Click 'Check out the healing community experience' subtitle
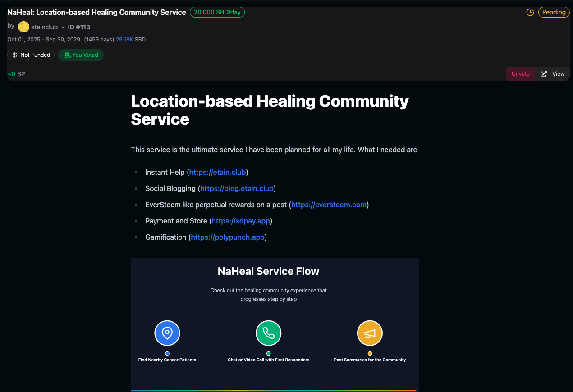 tap(269, 295)
